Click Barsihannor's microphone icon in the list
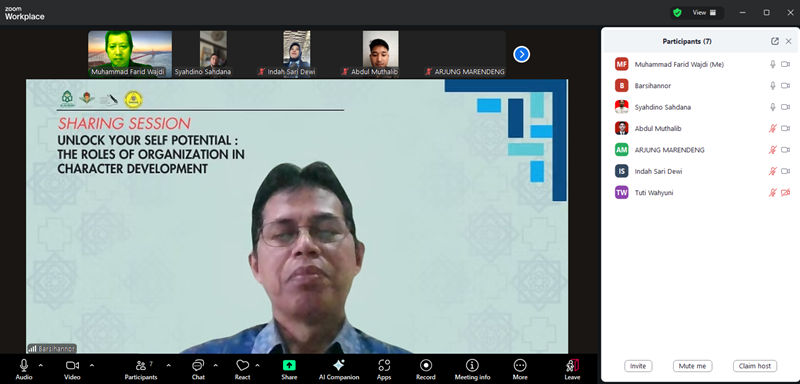This screenshot has width=800, height=384. coord(773,86)
